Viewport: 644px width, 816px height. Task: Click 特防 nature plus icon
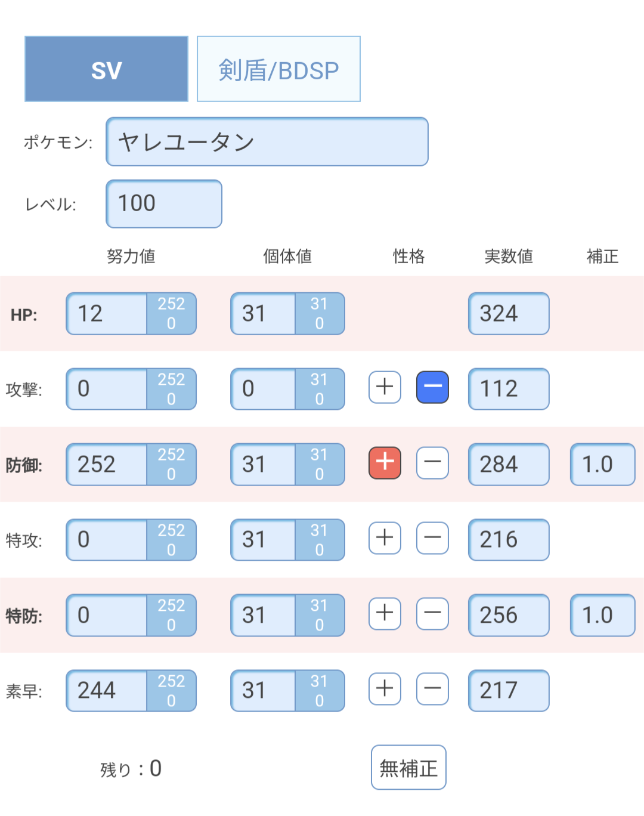[385, 613]
